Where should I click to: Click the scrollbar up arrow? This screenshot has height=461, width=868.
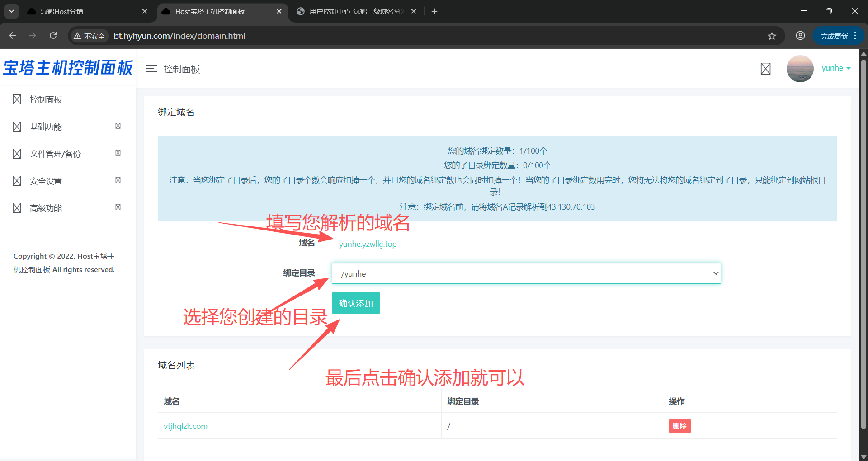point(863,53)
